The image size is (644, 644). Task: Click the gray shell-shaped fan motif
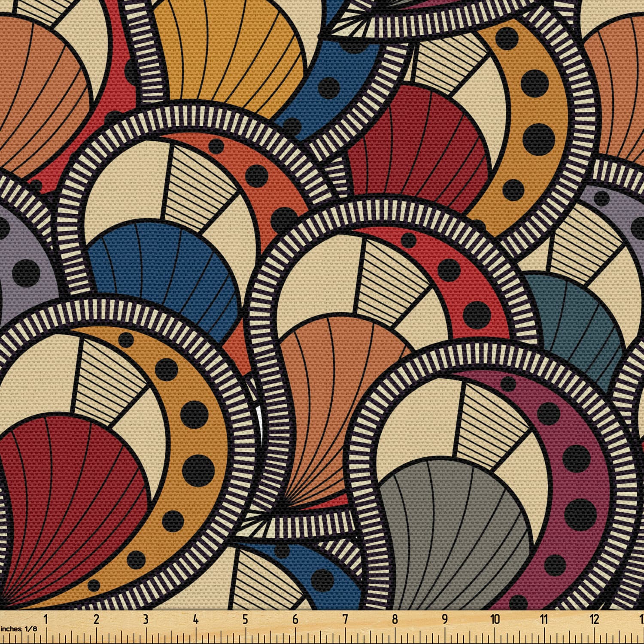[451, 532]
